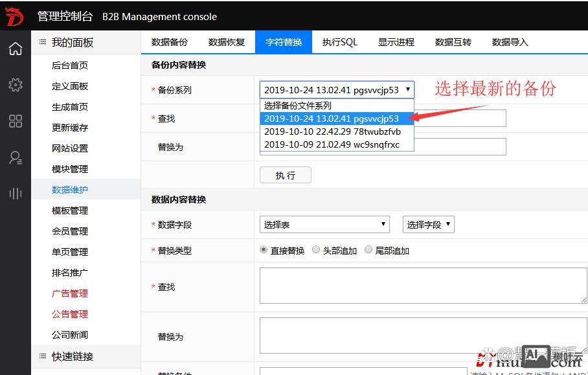This screenshot has height=375, width=588.
Task: Click the home icon in the dark sidebar
Action: [x=12, y=49]
